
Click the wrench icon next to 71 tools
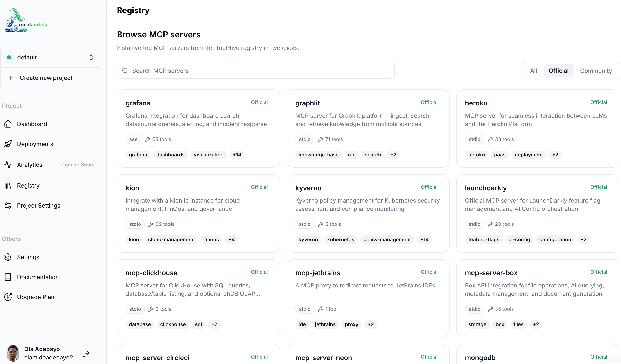pyautogui.click(x=321, y=139)
